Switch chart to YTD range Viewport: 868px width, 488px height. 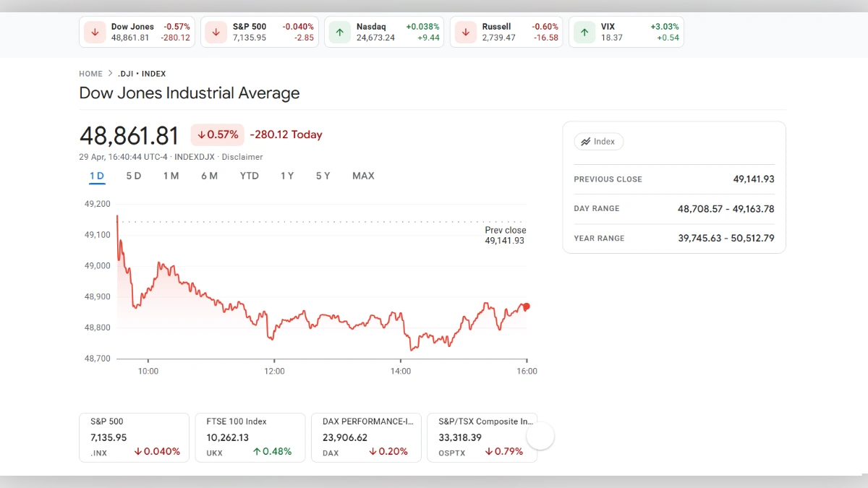pos(250,176)
